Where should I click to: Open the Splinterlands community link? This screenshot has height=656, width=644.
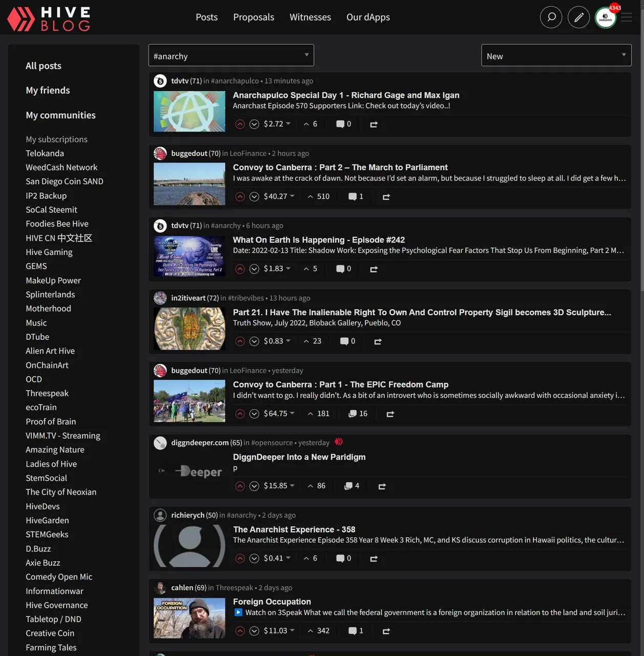tap(50, 295)
